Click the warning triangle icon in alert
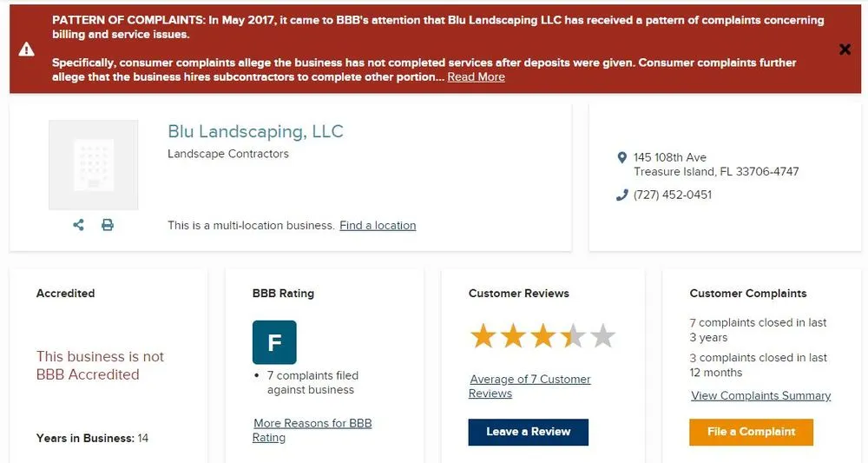 28,50
